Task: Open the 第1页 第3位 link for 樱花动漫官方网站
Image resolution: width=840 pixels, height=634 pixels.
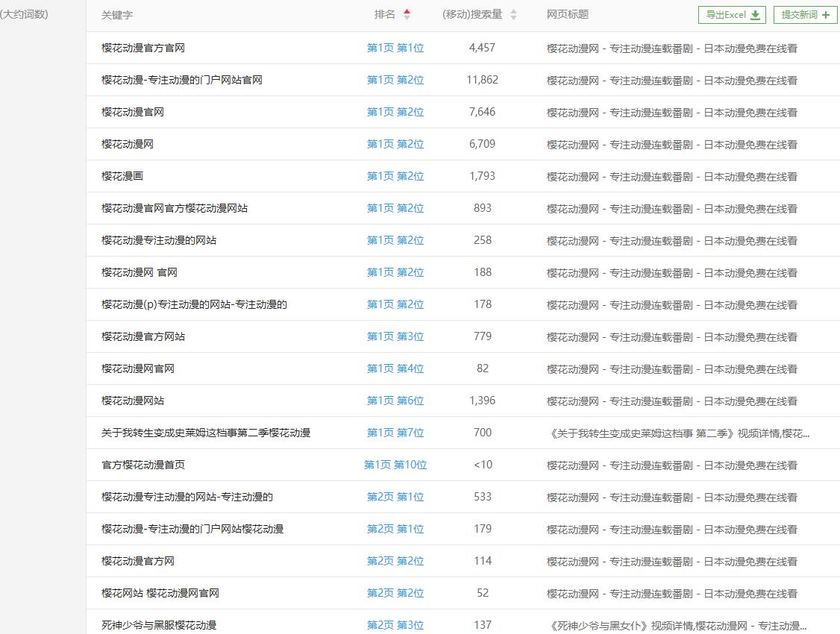Action: (x=395, y=336)
